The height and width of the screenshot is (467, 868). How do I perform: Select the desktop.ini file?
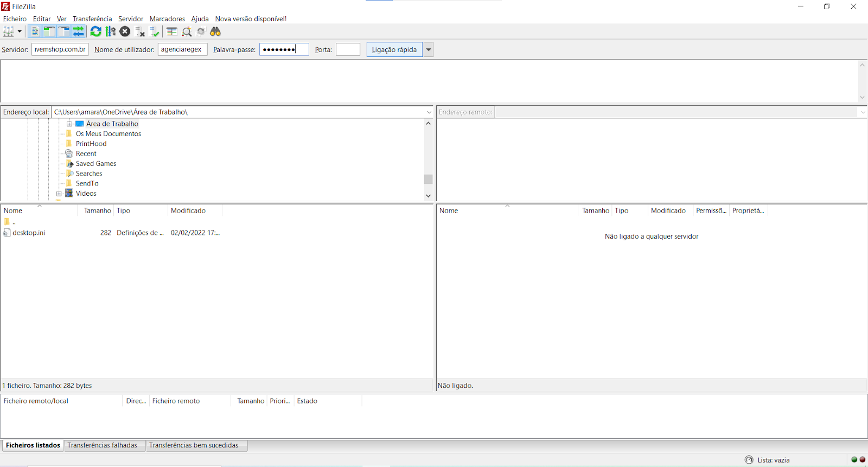29,233
